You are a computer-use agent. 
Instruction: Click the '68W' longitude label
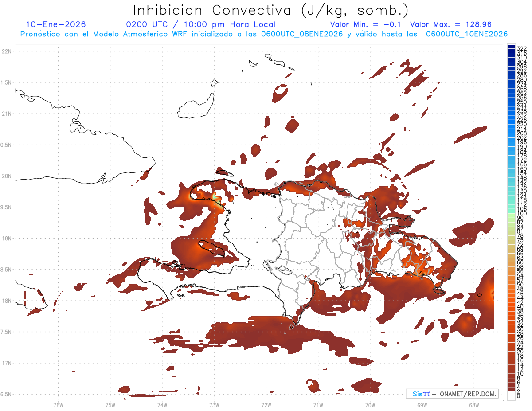473,404
